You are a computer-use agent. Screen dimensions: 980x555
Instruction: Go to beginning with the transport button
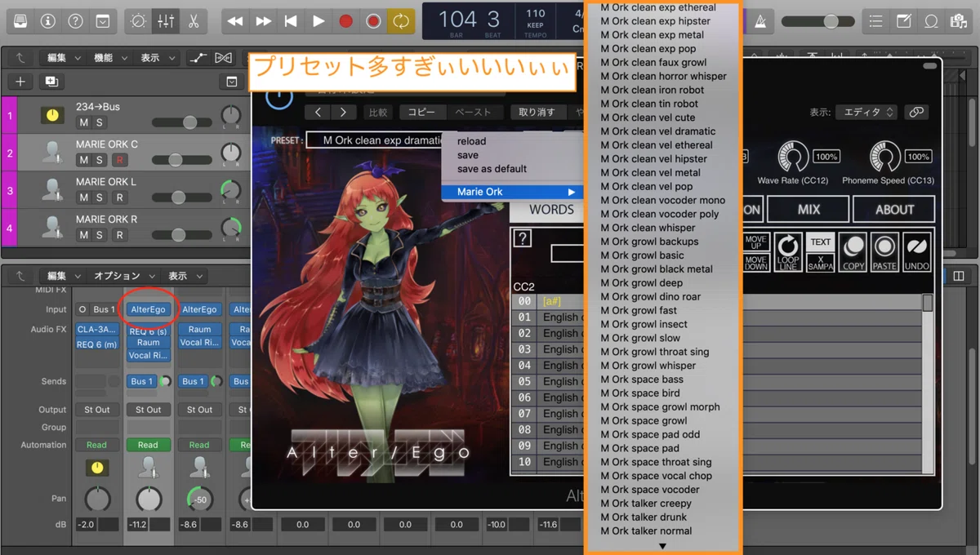pyautogui.click(x=291, y=21)
